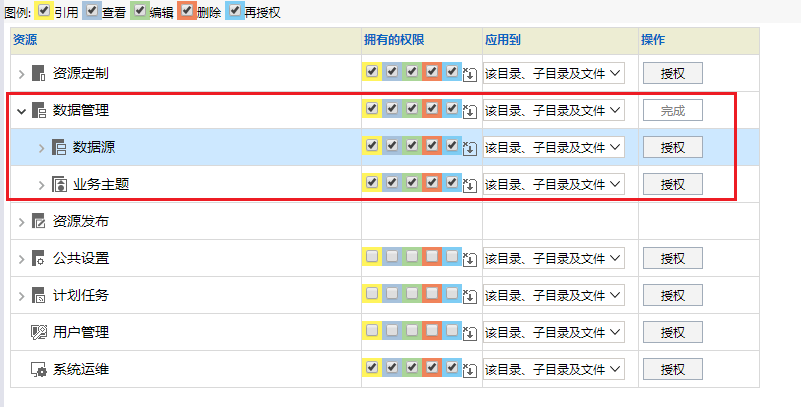Toggle the yellow 引用 checkbox for 资源定制

coord(372,71)
